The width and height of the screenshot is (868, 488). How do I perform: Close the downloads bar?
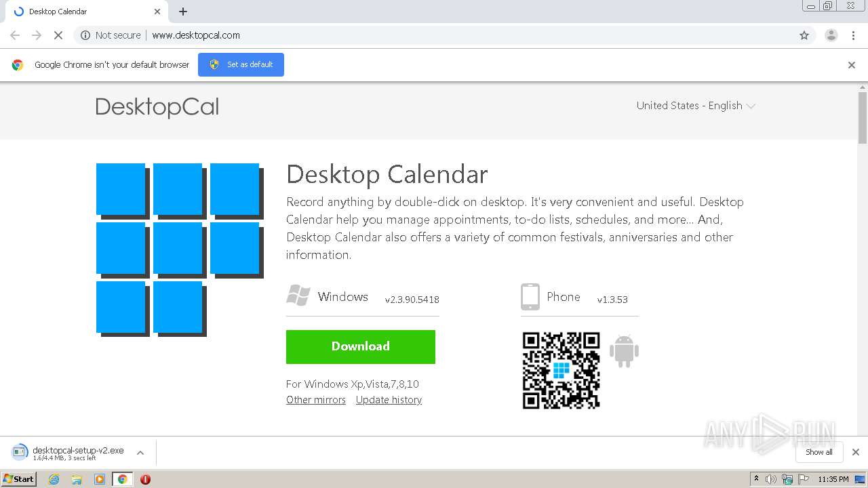[856, 452]
